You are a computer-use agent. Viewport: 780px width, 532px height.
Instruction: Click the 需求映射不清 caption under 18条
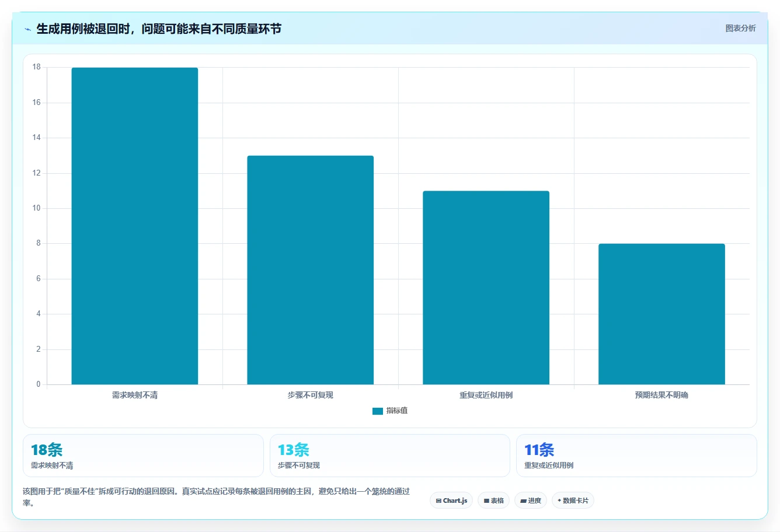tap(52, 466)
